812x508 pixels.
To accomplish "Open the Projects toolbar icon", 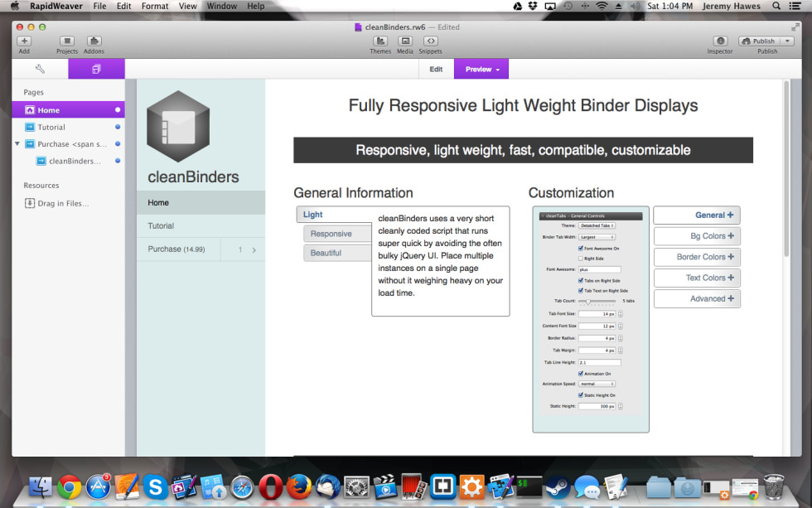I will click(x=67, y=41).
